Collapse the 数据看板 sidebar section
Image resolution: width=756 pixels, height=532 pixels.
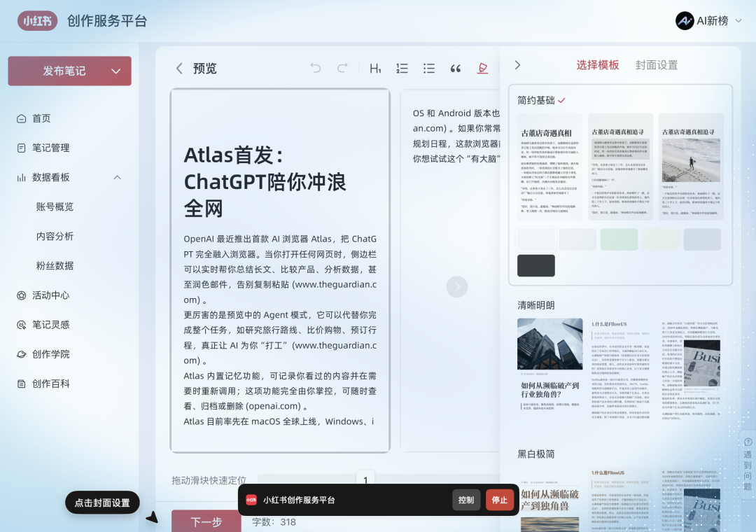point(117,177)
